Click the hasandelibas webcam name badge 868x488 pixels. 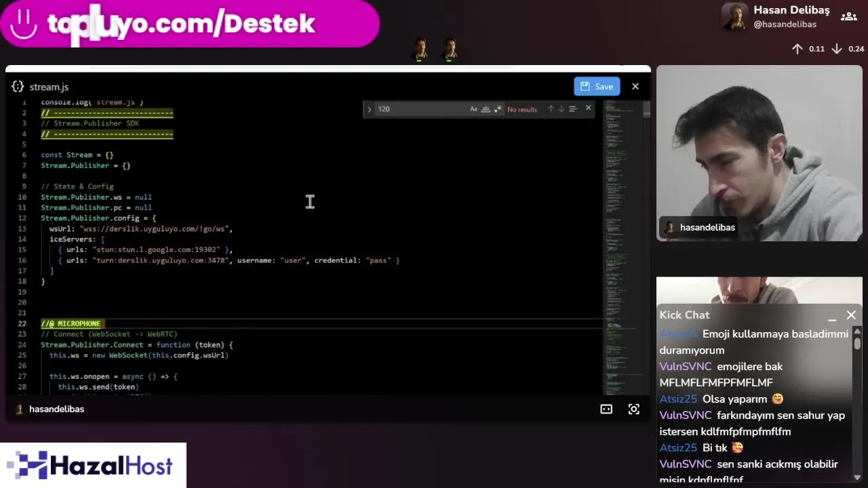(700, 228)
